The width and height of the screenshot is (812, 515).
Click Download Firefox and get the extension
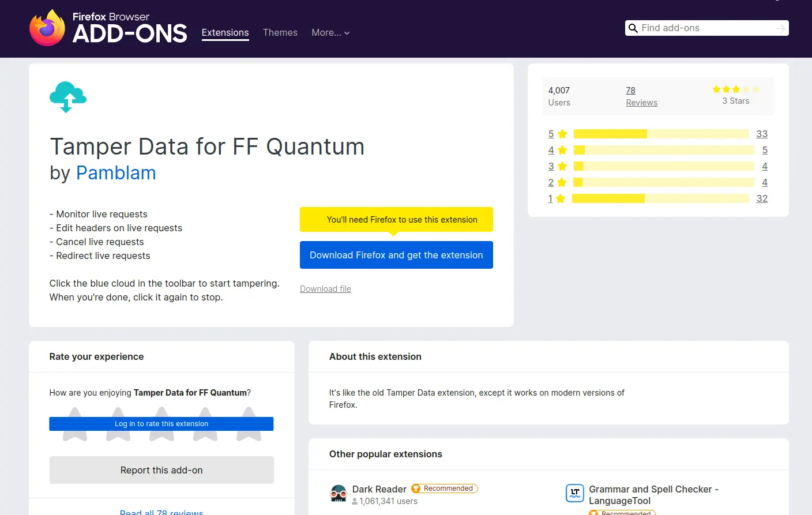pyautogui.click(x=396, y=255)
